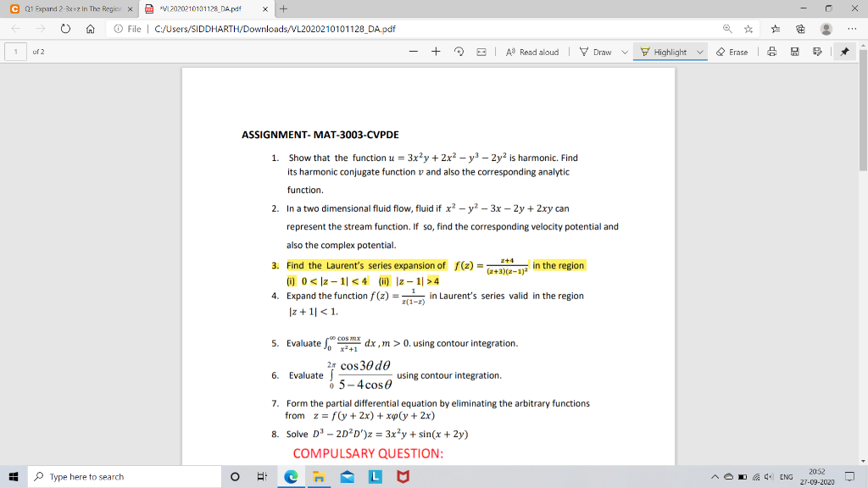This screenshot has height=488, width=868.
Task: Open the notification center icon
Action: (849, 476)
